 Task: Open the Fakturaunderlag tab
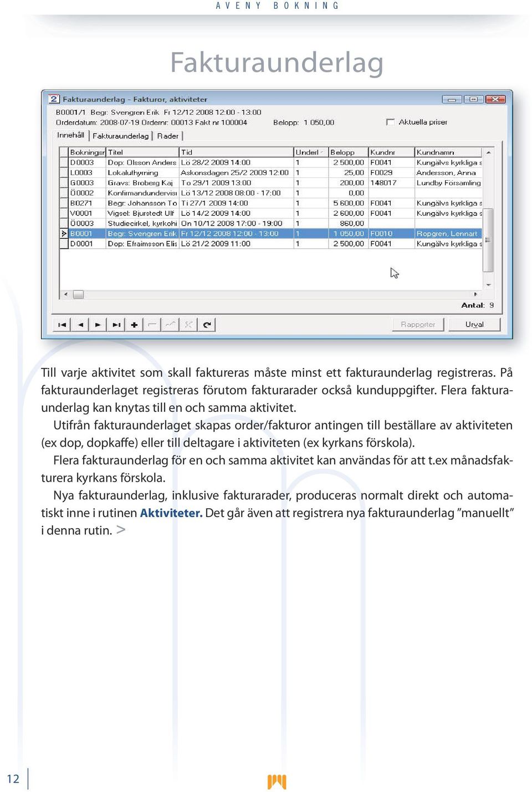tap(121, 136)
